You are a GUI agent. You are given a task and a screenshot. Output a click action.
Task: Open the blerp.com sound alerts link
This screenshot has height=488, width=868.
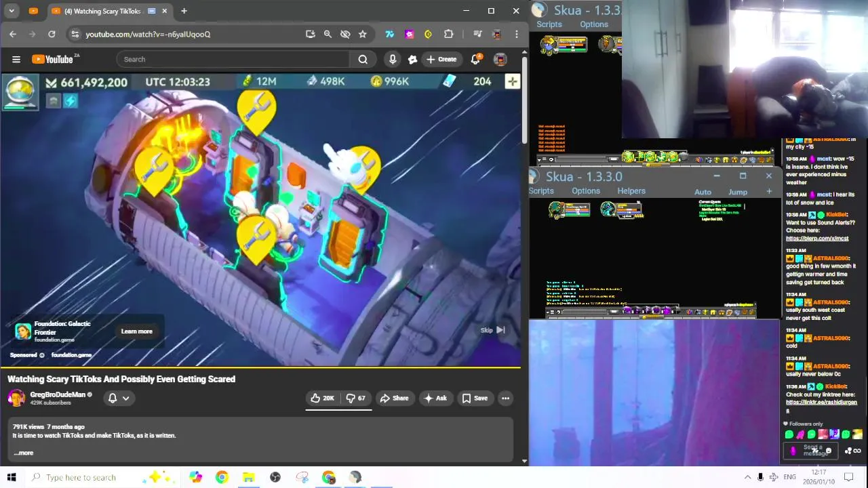coord(817,239)
